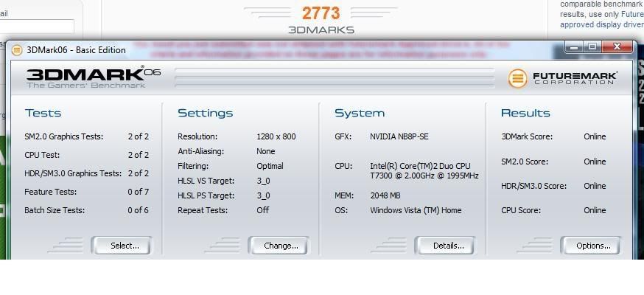
Task: View system info with Details... button
Action: click(445, 246)
